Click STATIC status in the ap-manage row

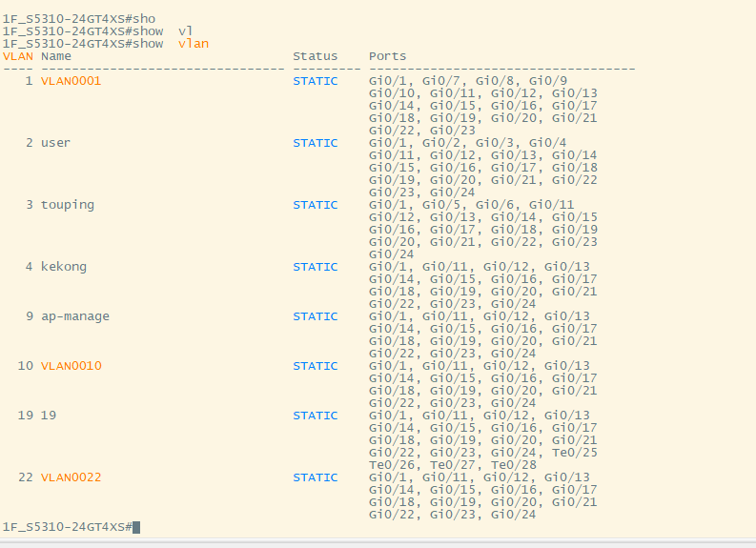316,316
